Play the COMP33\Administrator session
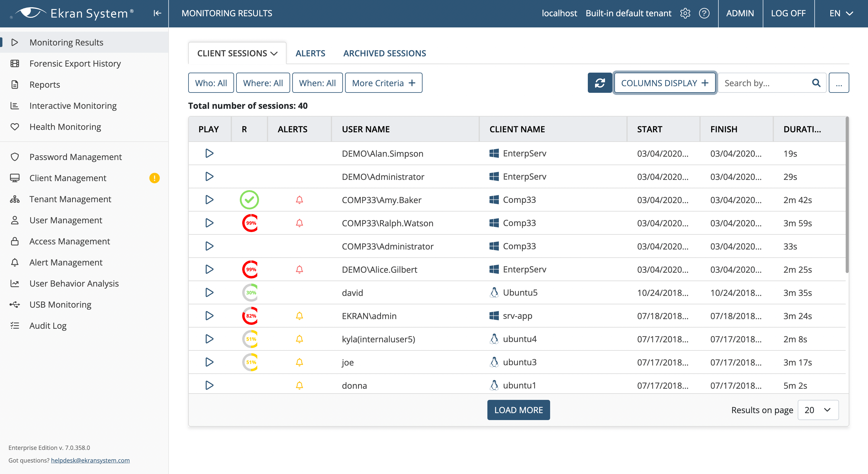The height and width of the screenshot is (474, 868). click(209, 246)
